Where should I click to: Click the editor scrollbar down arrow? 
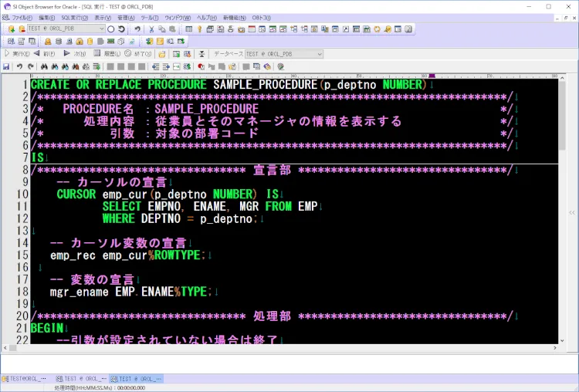(562, 341)
